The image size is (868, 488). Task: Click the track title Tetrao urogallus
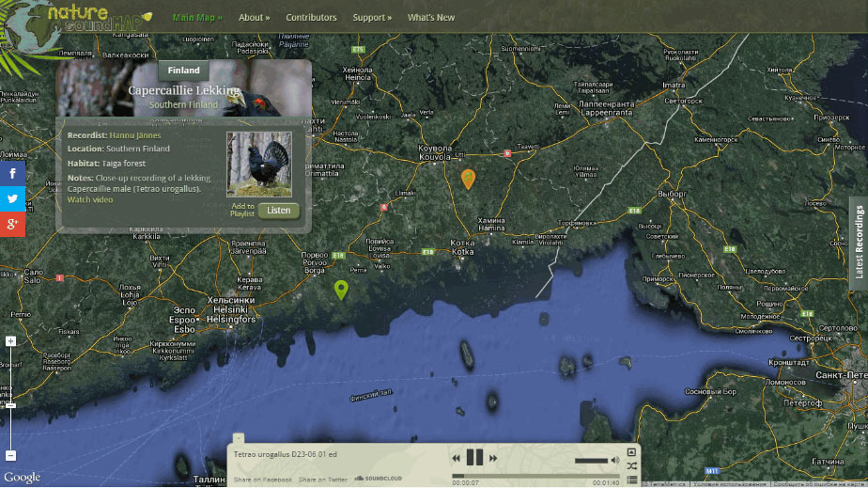pyautogui.click(x=285, y=454)
